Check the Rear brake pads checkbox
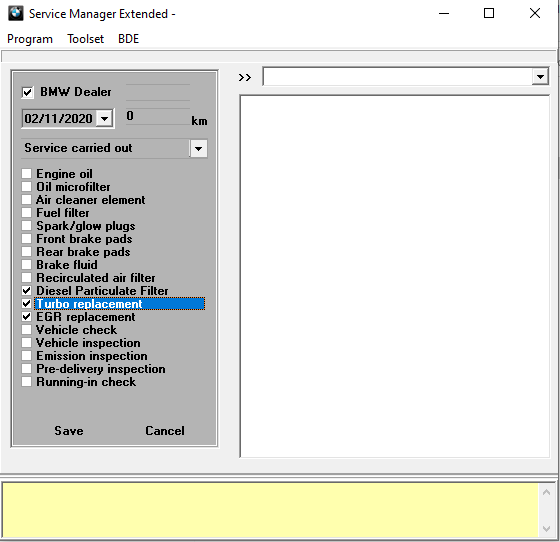Screen dimensions: 560x542 coord(26,251)
